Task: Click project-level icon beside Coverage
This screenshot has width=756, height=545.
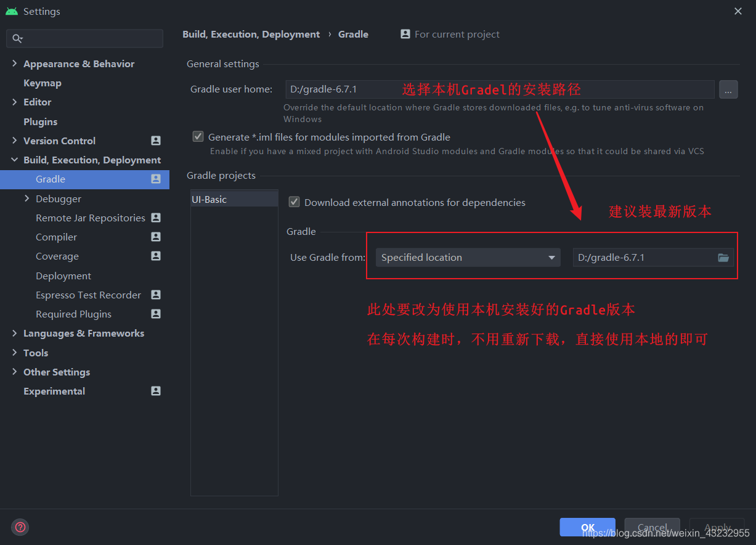Action: click(156, 256)
